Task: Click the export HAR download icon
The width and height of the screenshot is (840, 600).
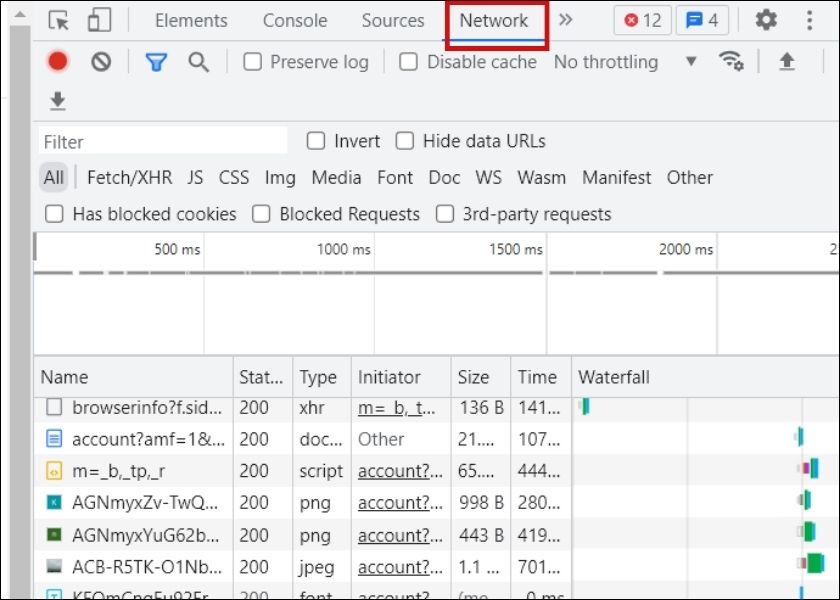Action: tap(58, 101)
